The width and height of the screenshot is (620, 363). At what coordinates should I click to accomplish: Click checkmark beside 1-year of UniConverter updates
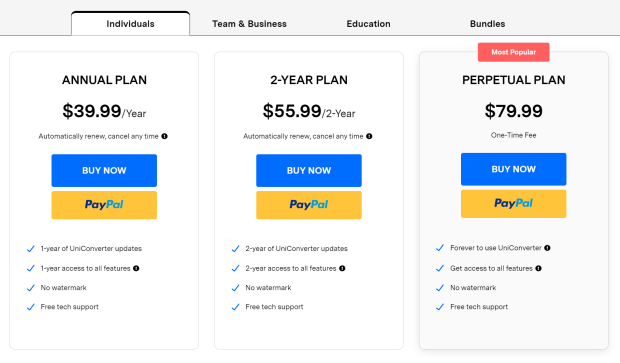point(30,249)
